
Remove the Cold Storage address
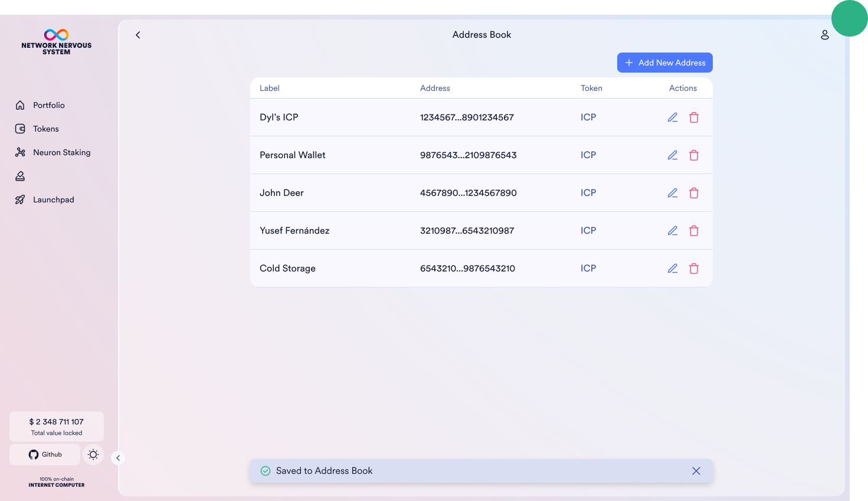coord(694,268)
